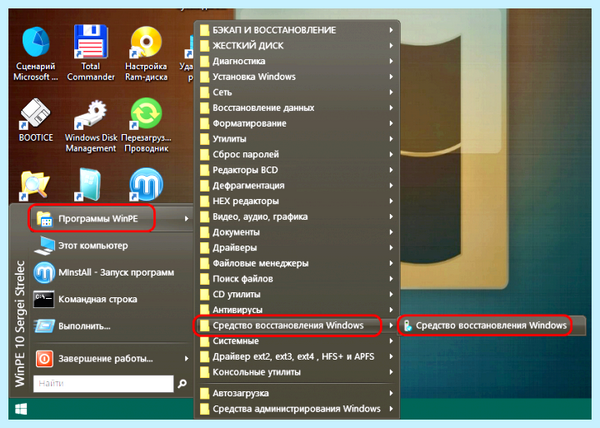Screen dimensions: 600x428
Task: Click the MInstAll start menu icon
Action: click(44, 272)
